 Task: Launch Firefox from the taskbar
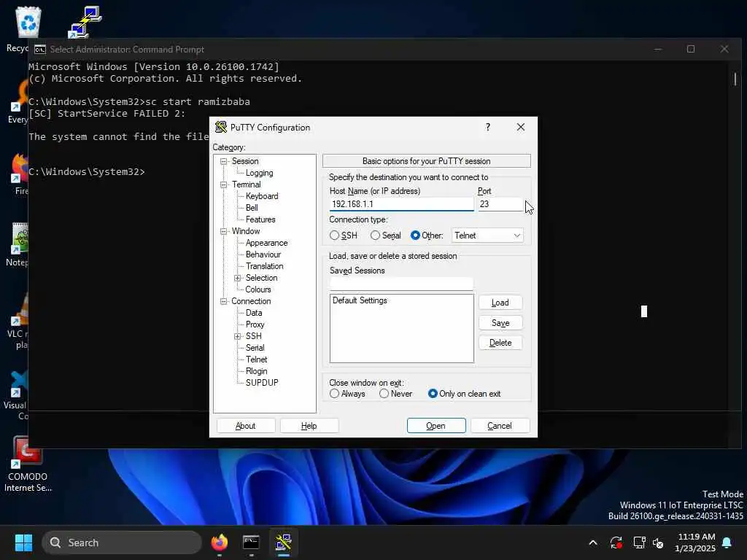click(x=219, y=542)
